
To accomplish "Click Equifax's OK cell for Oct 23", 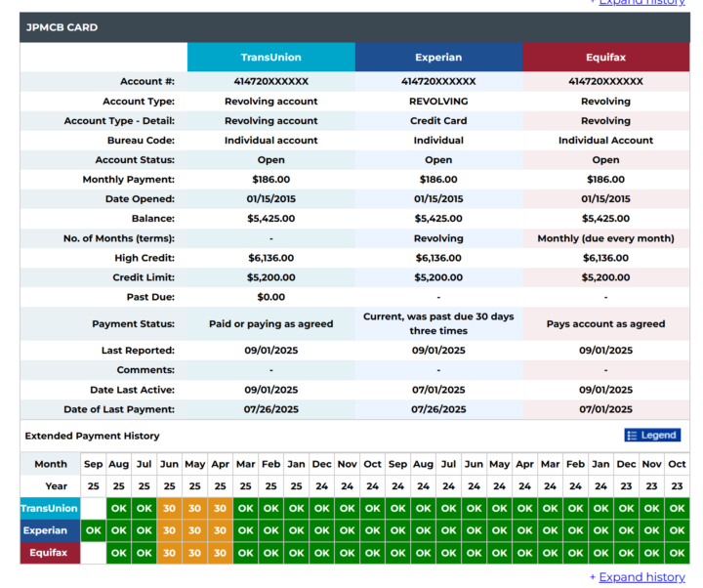I will 677,553.
